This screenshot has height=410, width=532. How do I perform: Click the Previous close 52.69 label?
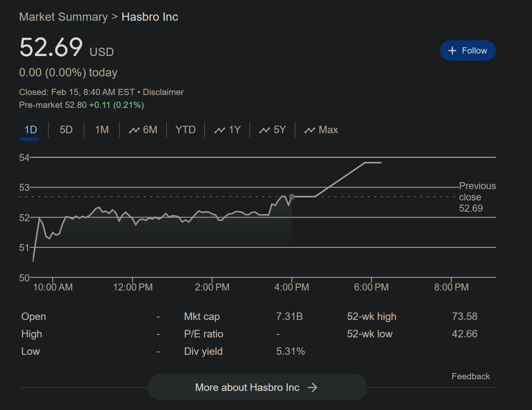477,197
